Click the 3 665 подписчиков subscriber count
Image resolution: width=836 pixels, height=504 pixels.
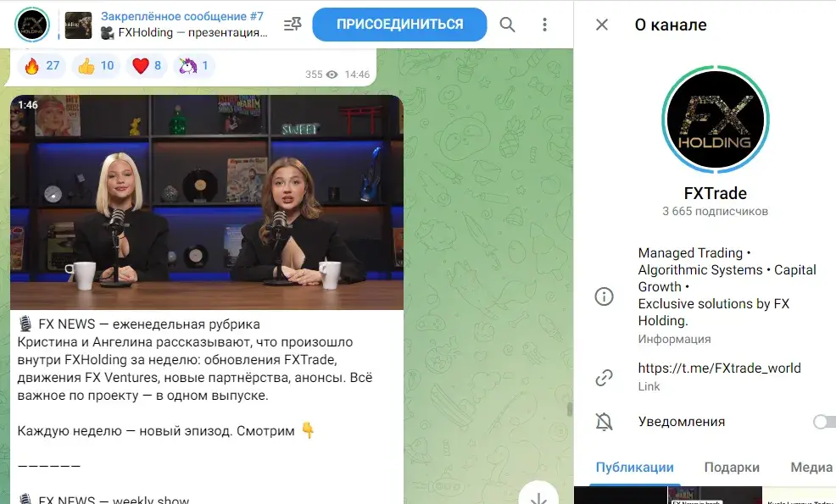point(715,211)
